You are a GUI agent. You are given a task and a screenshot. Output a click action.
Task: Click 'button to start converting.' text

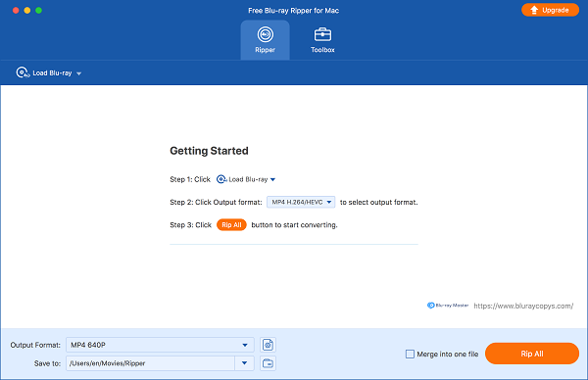point(294,225)
